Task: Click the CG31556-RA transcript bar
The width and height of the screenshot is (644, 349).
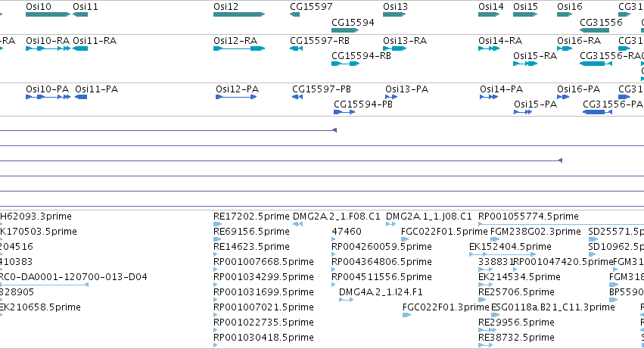Action: 596,64
